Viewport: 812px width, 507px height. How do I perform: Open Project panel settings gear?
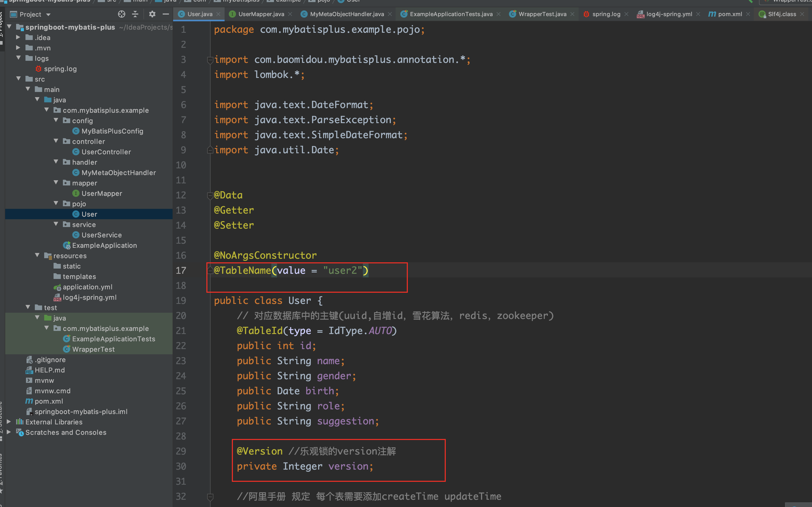click(152, 14)
